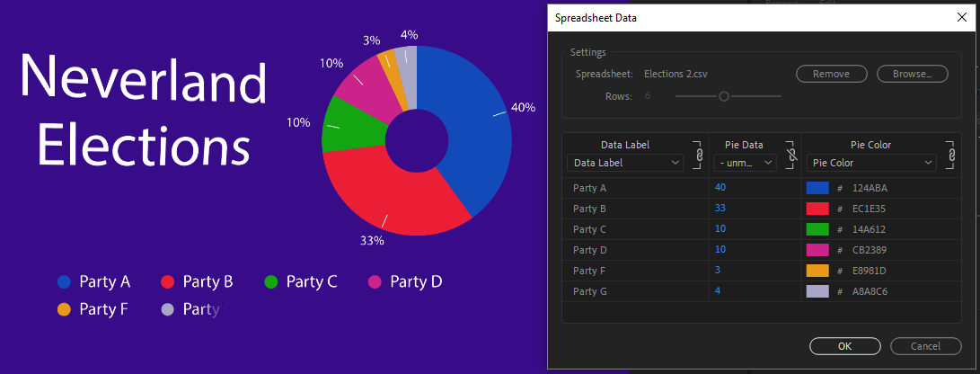
Task: Click the unlinked Pie Data link icon
Action: (791, 155)
